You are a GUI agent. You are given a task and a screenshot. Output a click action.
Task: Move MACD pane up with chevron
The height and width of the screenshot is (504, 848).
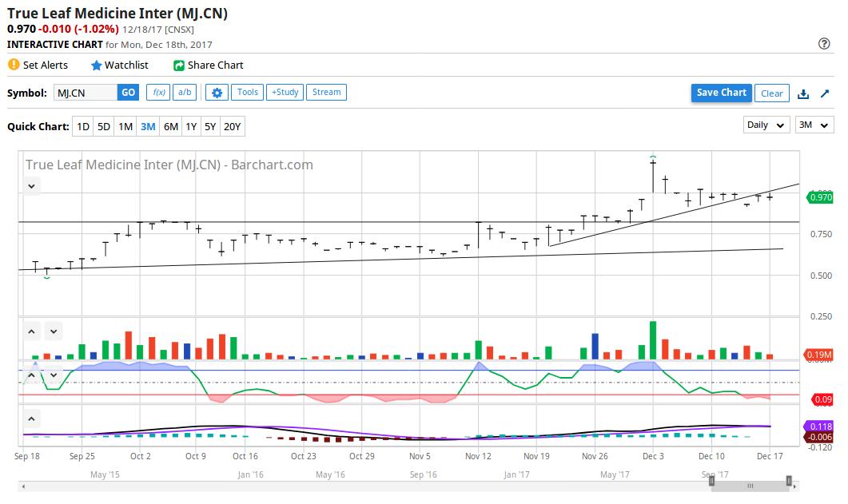pyautogui.click(x=31, y=419)
